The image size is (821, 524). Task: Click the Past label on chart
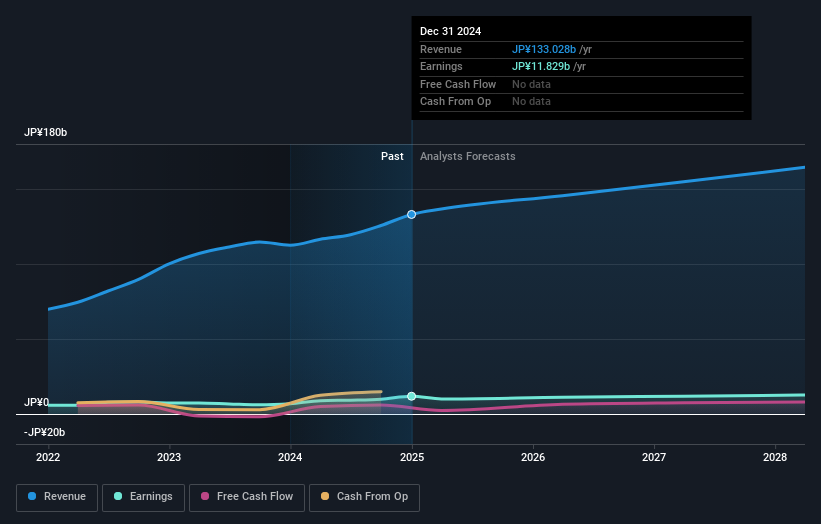click(392, 157)
